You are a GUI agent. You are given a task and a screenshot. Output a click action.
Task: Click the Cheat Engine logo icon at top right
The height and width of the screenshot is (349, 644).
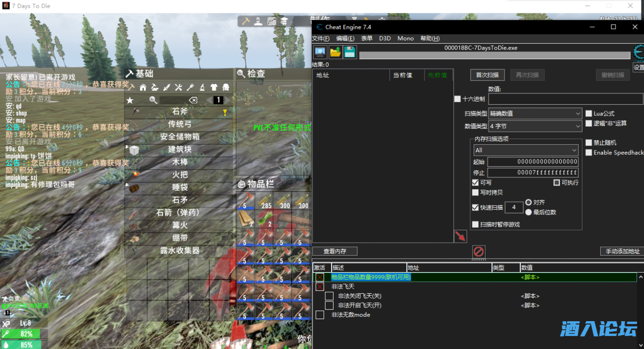[x=639, y=52]
